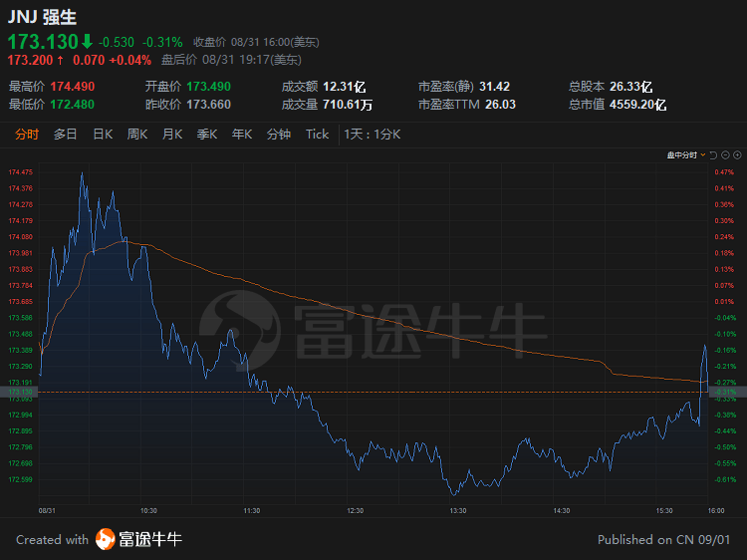The height and width of the screenshot is (560, 747).
Task: Select the Tick tab
Action: coord(317,135)
